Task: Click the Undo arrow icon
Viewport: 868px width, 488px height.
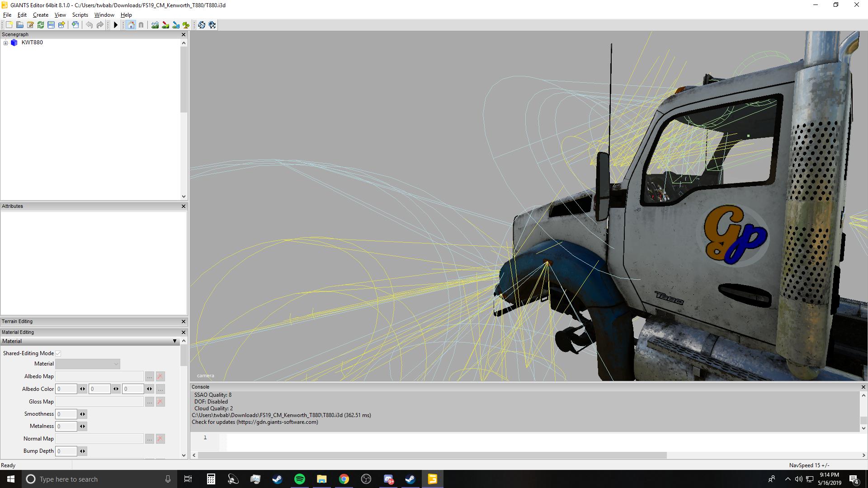Action: [x=90, y=25]
